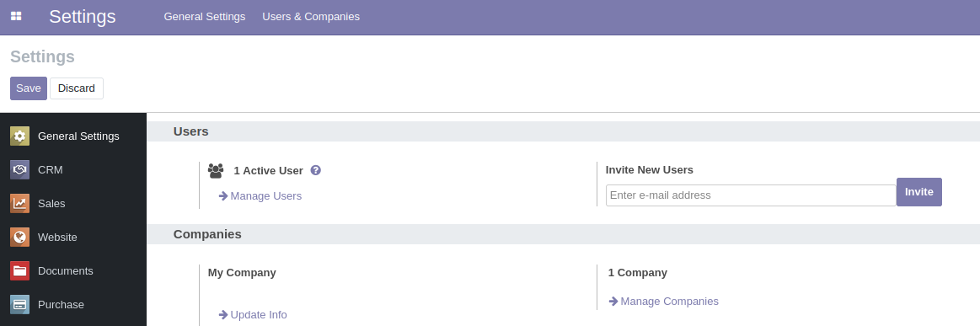
Task: Open Users & Companies menu
Action: coord(311,17)
